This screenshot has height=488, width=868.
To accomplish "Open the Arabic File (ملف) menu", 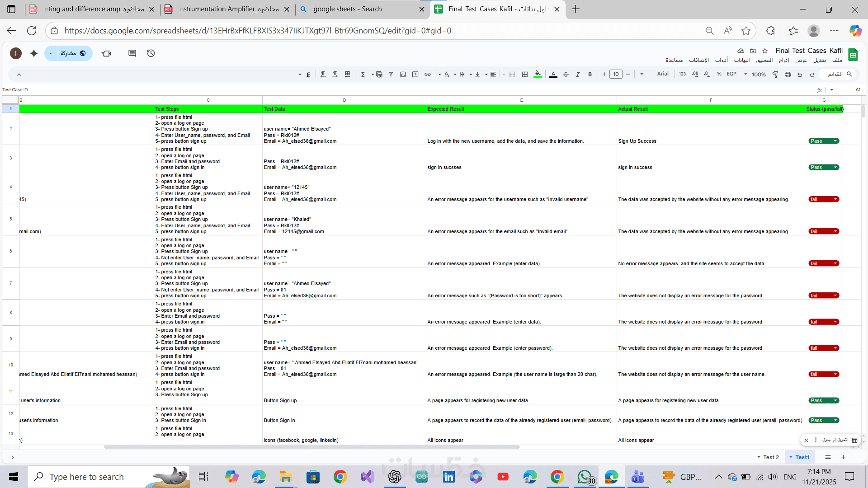I will [x=837, y=60].
